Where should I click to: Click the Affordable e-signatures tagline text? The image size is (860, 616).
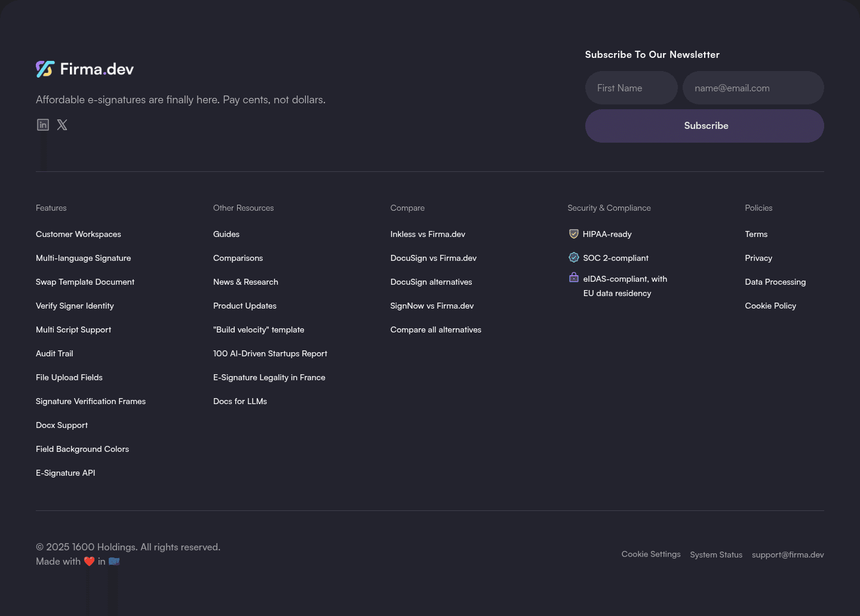(x=180, y=100)
